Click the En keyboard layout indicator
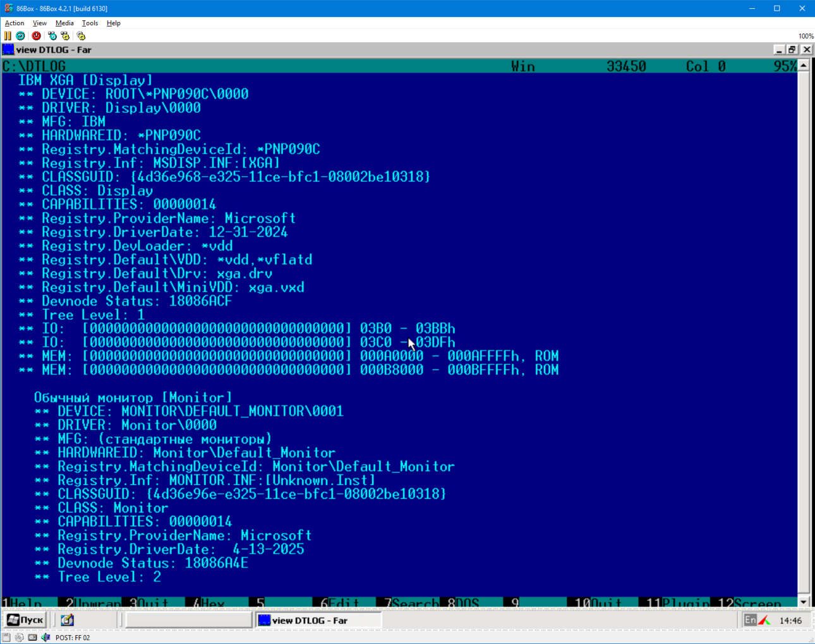Screen dimensions: 815x644 click(750, 621)
